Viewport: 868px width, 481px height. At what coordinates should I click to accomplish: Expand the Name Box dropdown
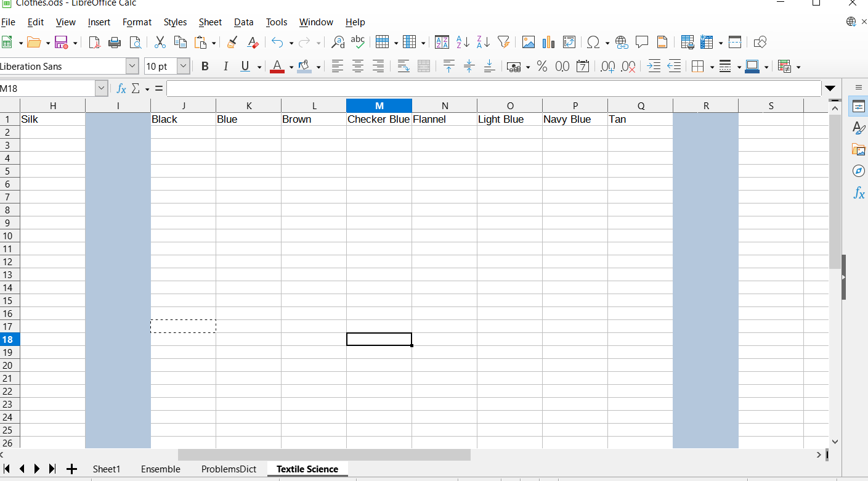102,89
